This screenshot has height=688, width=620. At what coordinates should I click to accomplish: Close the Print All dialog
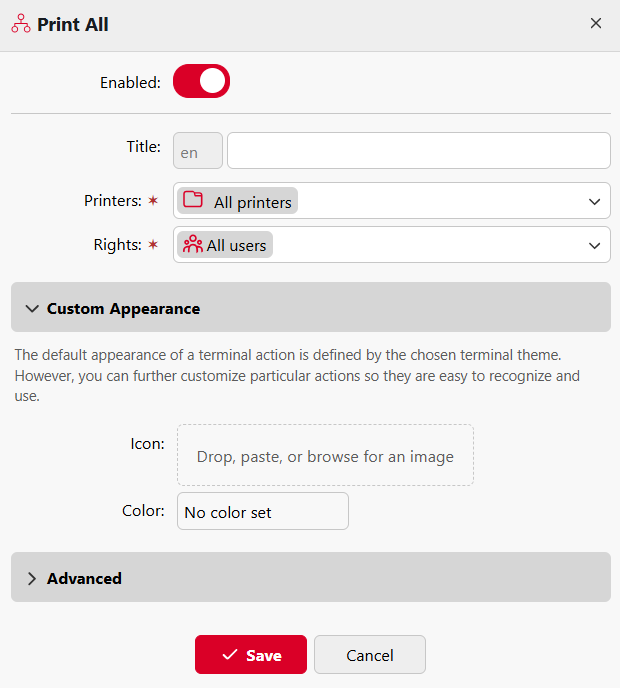pos(596,23)
